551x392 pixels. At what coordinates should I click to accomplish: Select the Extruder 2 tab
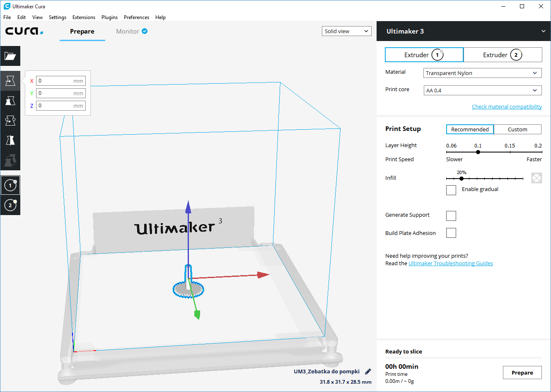503,55
